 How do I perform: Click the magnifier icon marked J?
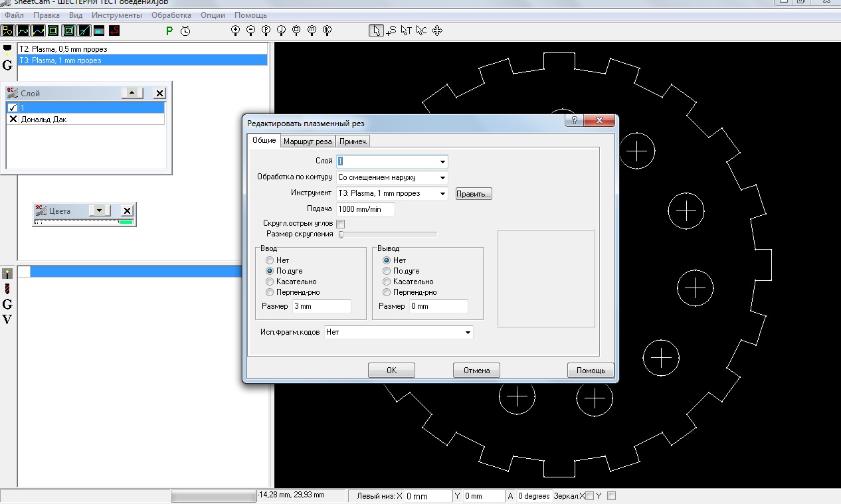(x=281, y=31)
